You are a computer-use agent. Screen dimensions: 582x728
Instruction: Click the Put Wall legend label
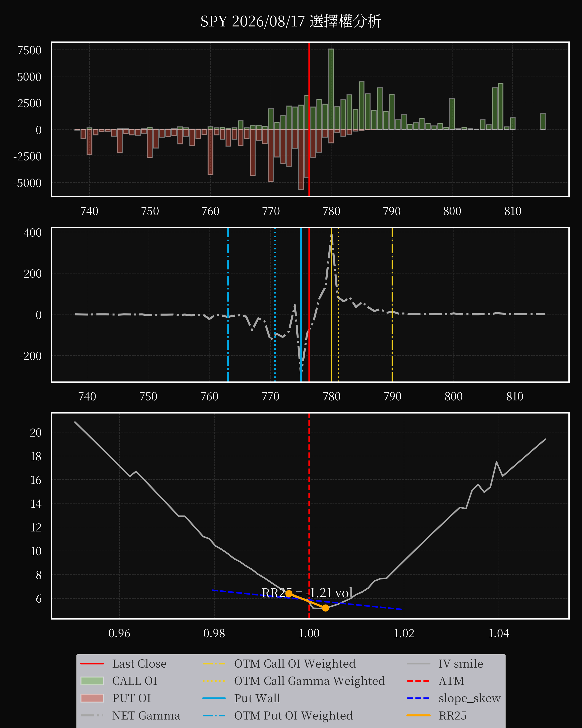point(257,698)
